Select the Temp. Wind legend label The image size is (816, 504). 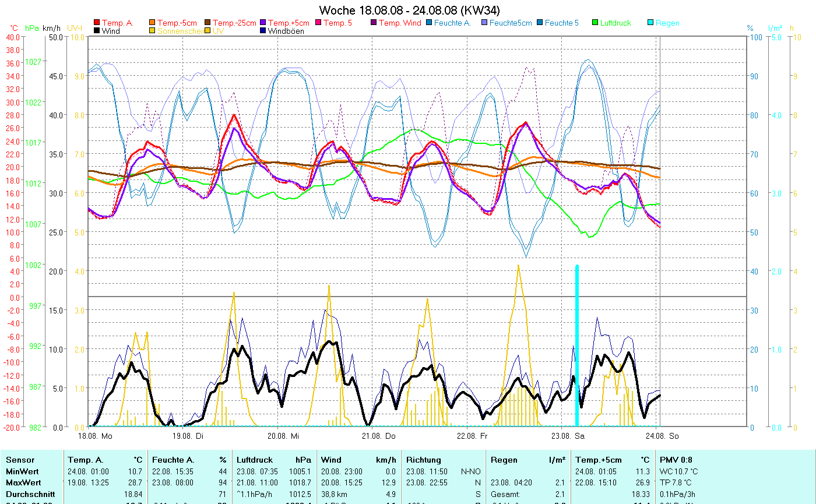399,23
